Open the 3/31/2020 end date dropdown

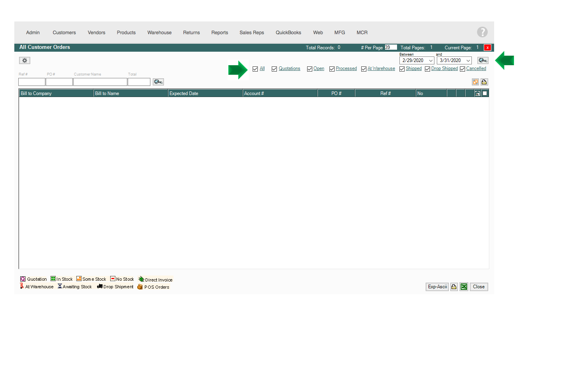click(x=468, y=61)
